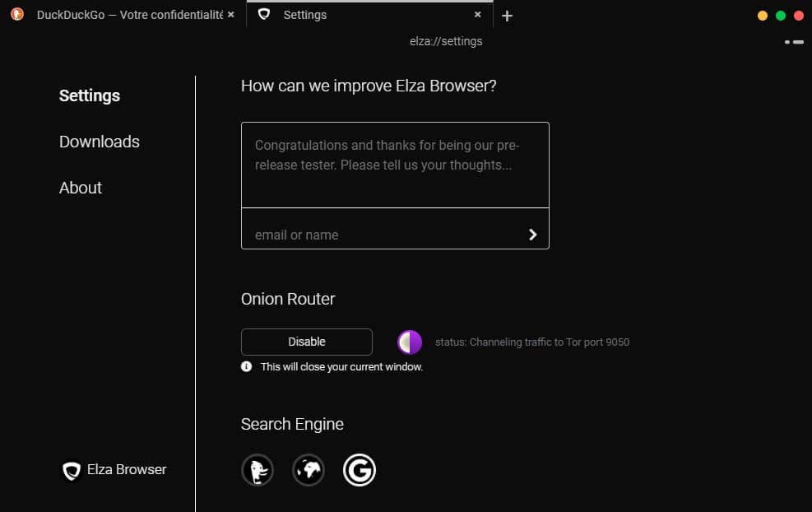Open the About sidebar section
Image resolution: width=812 pixels, height=512 pixels.
81,188
